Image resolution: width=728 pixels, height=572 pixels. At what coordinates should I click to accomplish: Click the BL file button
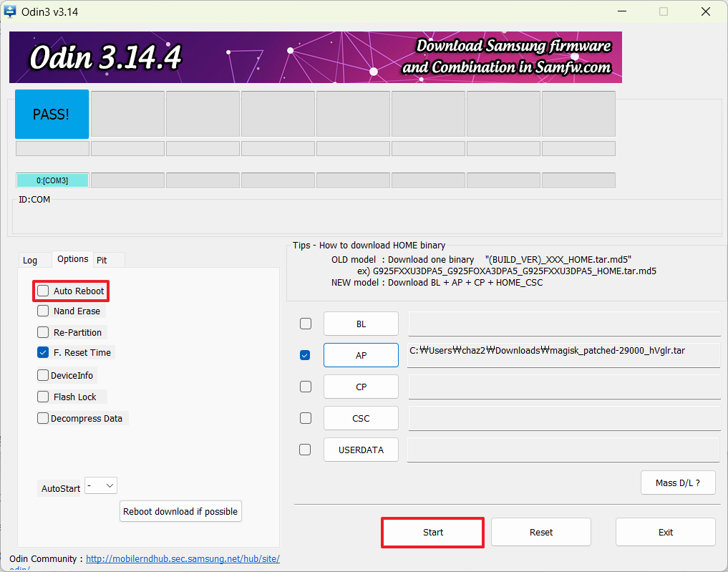pos(361,324)
